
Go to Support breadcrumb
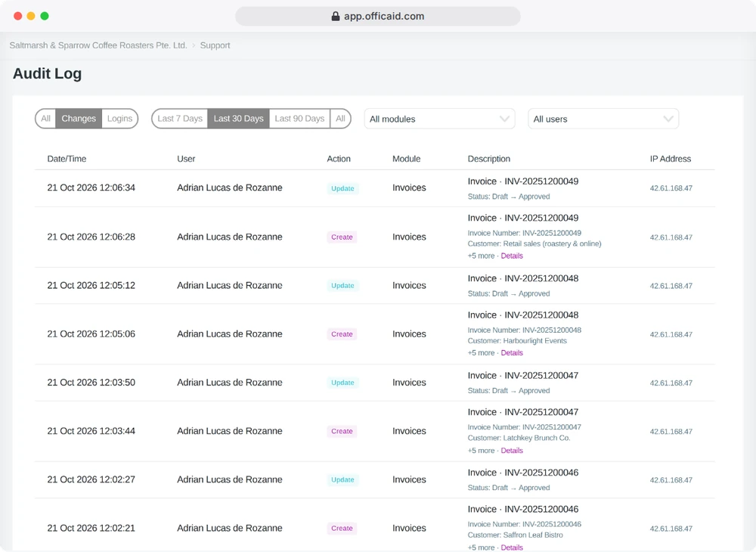(215, 45)
